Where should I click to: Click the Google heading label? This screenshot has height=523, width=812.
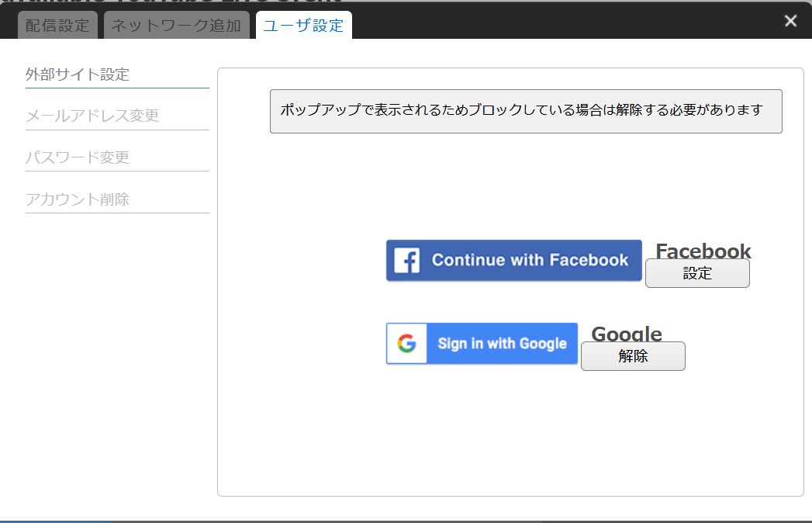tap(627, 334)
